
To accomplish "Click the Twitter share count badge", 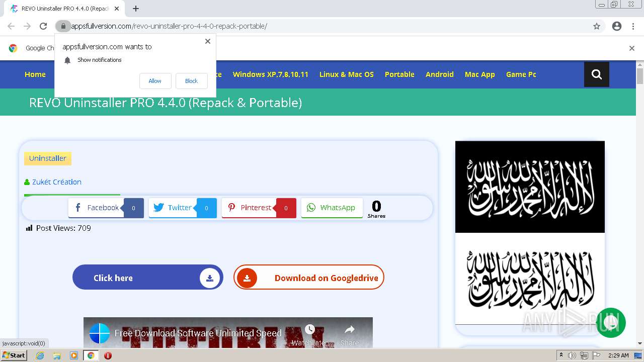I will coord(206,208).
